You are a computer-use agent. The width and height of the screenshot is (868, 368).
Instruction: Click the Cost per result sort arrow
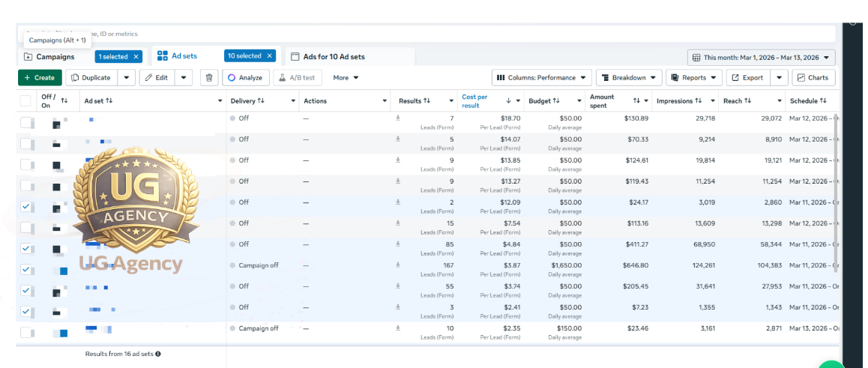point(509,100)
